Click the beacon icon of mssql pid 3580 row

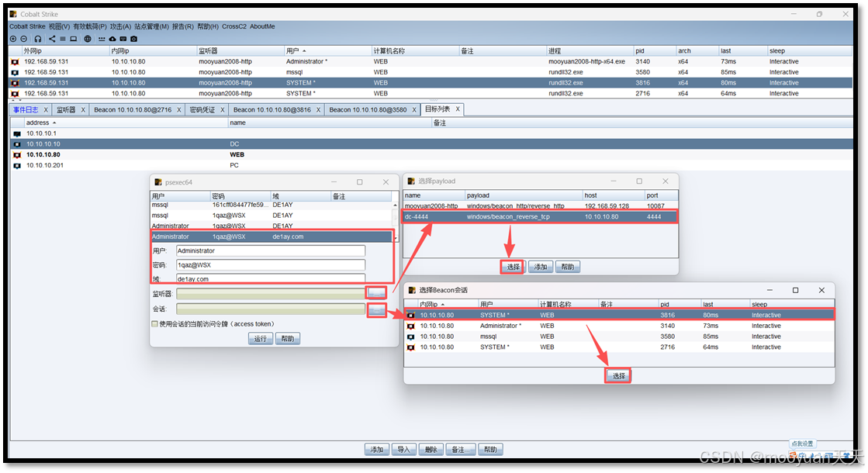[x=15, y=72]
